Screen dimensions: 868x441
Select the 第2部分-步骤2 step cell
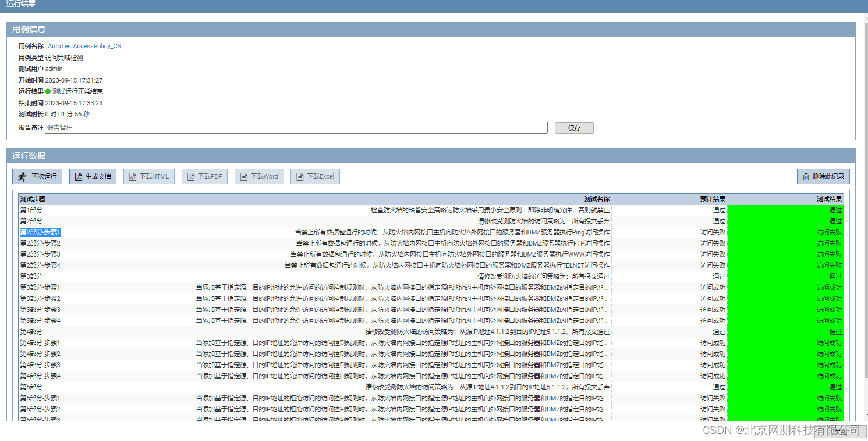[x=106, y=243]
